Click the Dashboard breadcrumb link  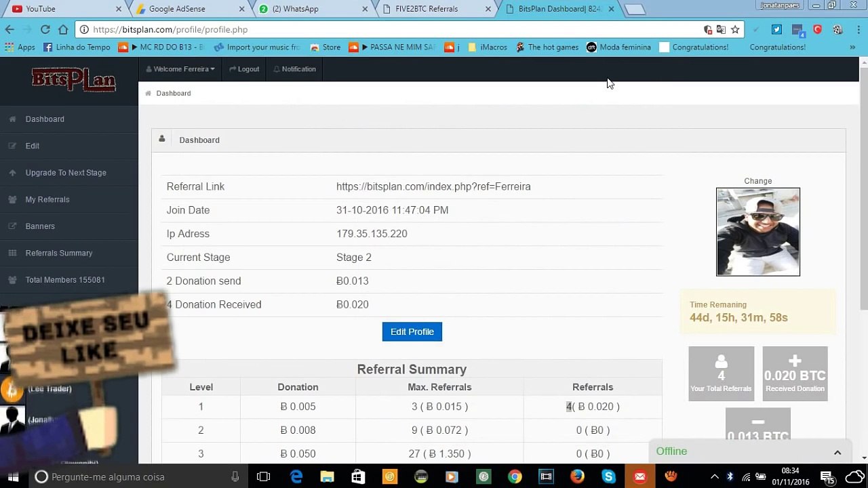click(x=174, y=94)
